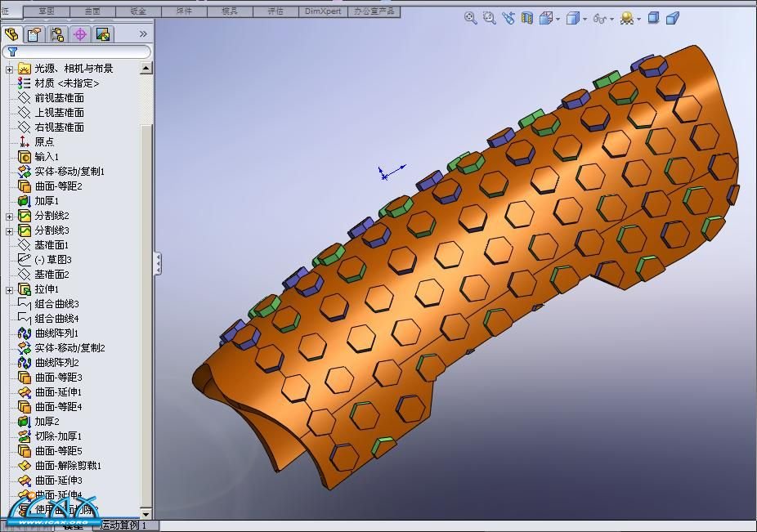Screen dimensions: 757x532
Task: Open the ConfigurationManager tab icon
Action: tap(57, 34)
